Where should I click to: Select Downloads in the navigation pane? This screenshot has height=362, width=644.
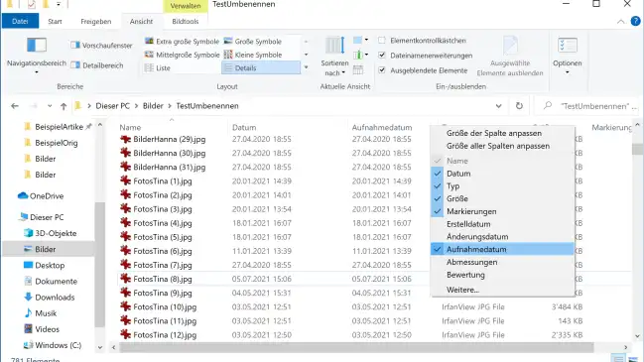tap(50, 298)
